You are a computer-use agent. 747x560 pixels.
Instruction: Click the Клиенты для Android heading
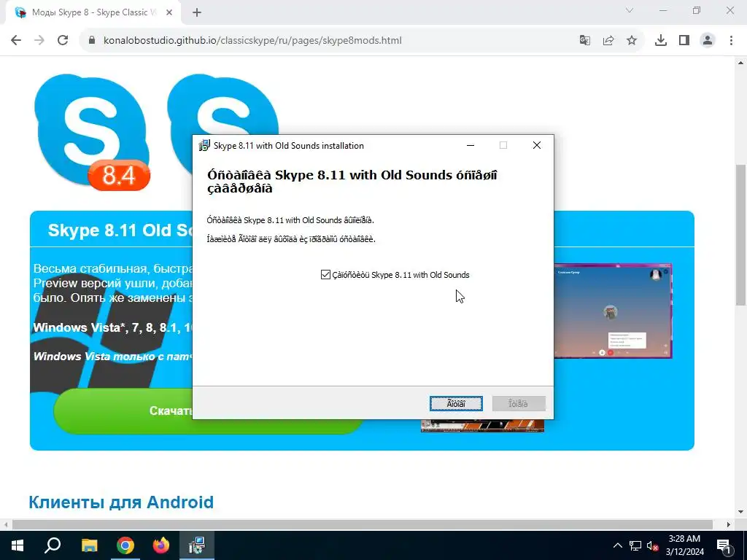coord(121,502)
